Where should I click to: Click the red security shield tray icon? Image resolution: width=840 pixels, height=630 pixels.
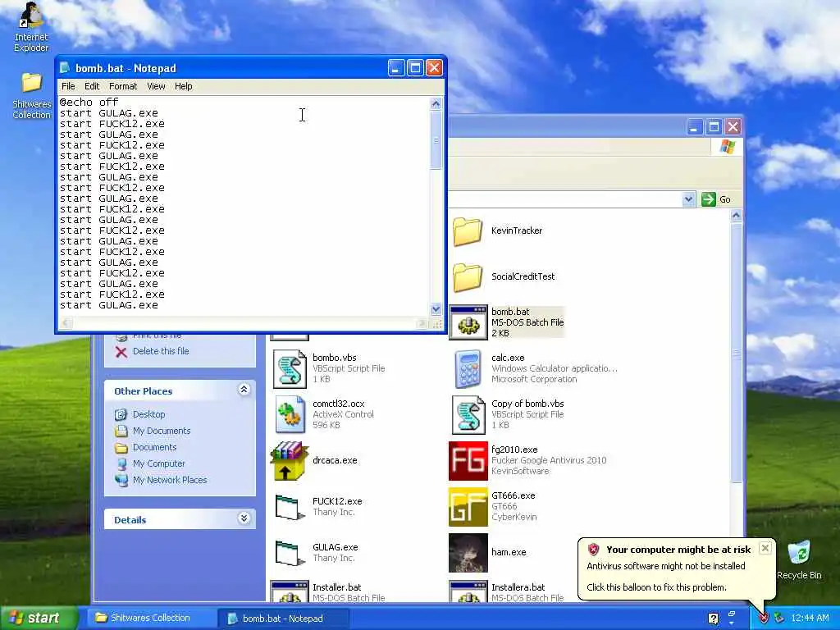coord(764,619)
